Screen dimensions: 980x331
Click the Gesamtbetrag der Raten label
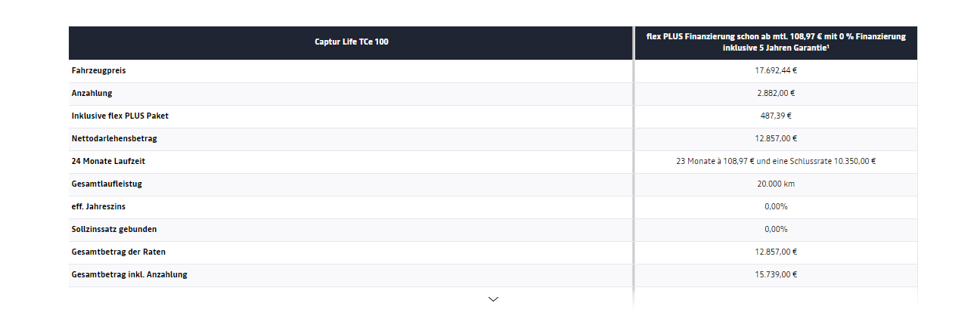point(118,252)
